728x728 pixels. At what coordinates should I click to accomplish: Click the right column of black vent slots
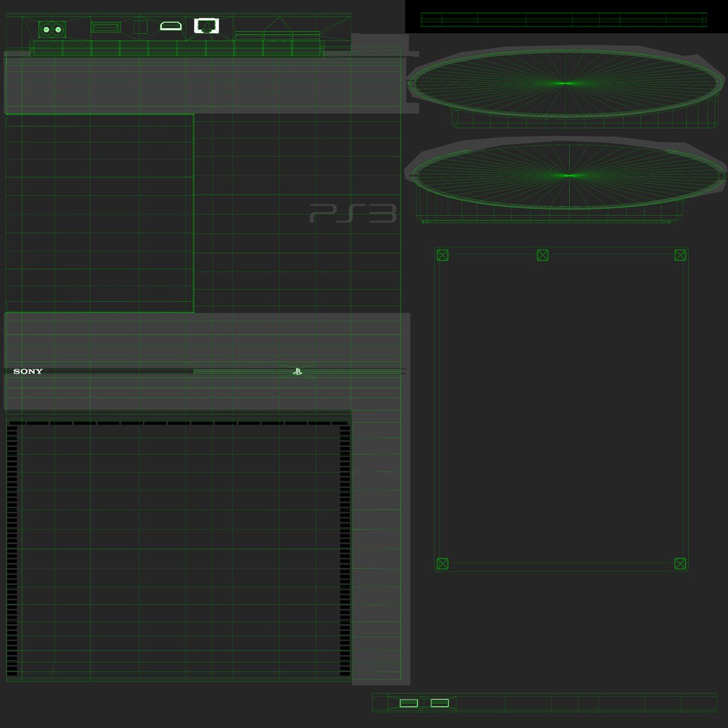[x=345, y=551]
